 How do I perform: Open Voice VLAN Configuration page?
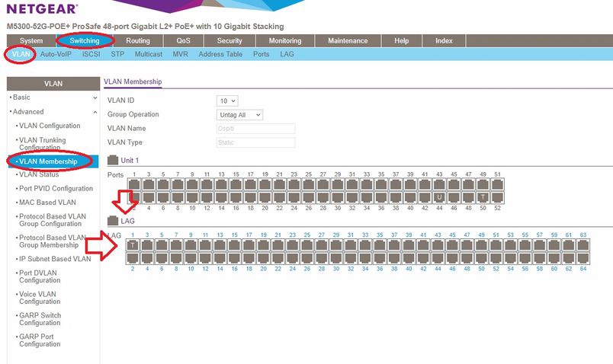click(x=40, y=298)
